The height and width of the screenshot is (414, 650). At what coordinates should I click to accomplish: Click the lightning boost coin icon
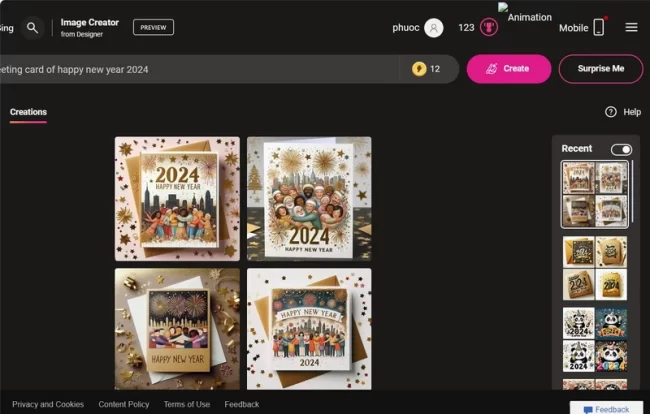coord(418,69)
